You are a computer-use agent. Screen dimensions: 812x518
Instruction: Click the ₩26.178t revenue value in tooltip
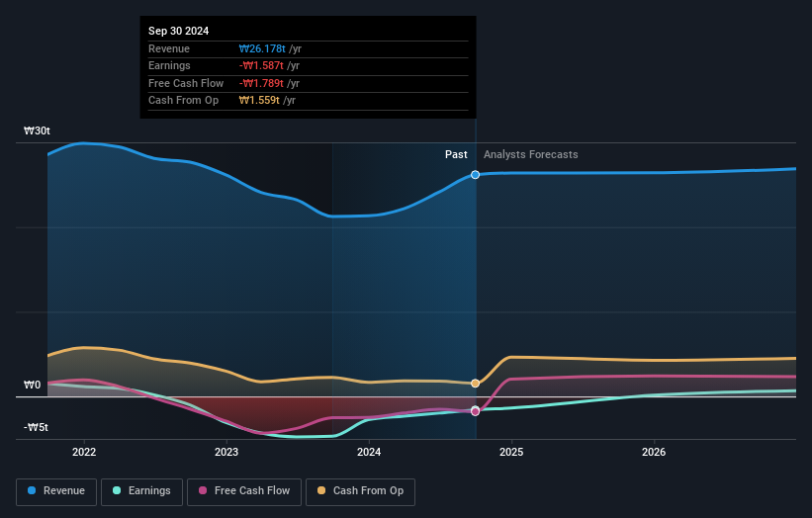[x=262, y=48]
